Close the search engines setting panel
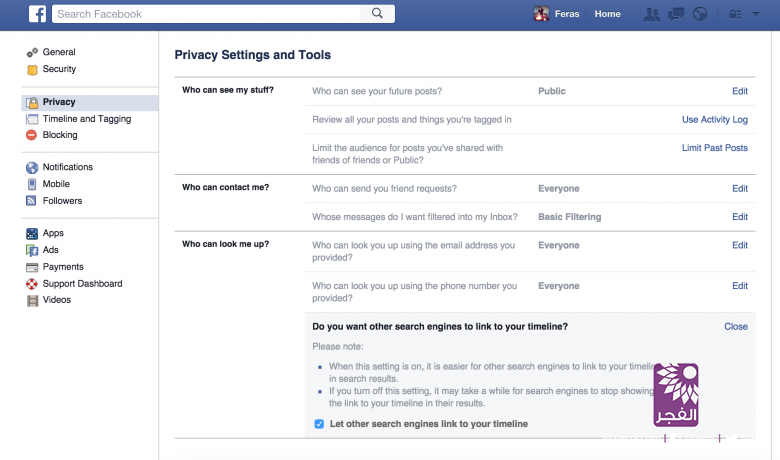The width and height of the screenshot is (780, 460). click(x=735, y=326)
